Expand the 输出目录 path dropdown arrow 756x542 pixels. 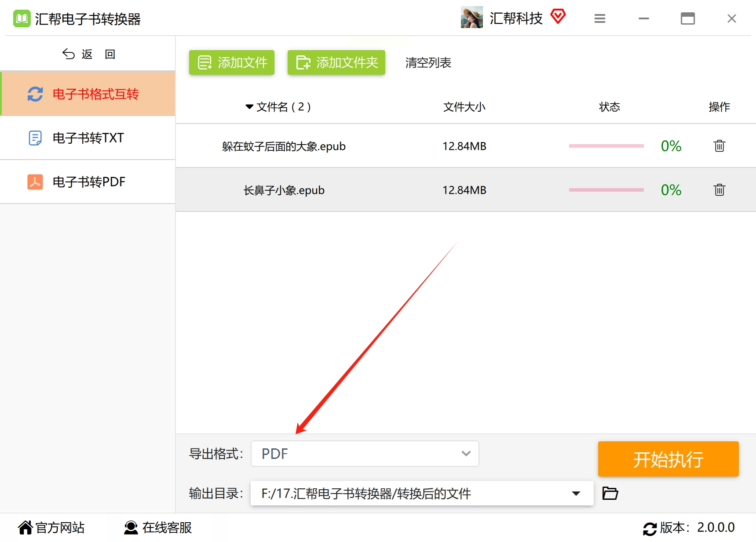576,493
